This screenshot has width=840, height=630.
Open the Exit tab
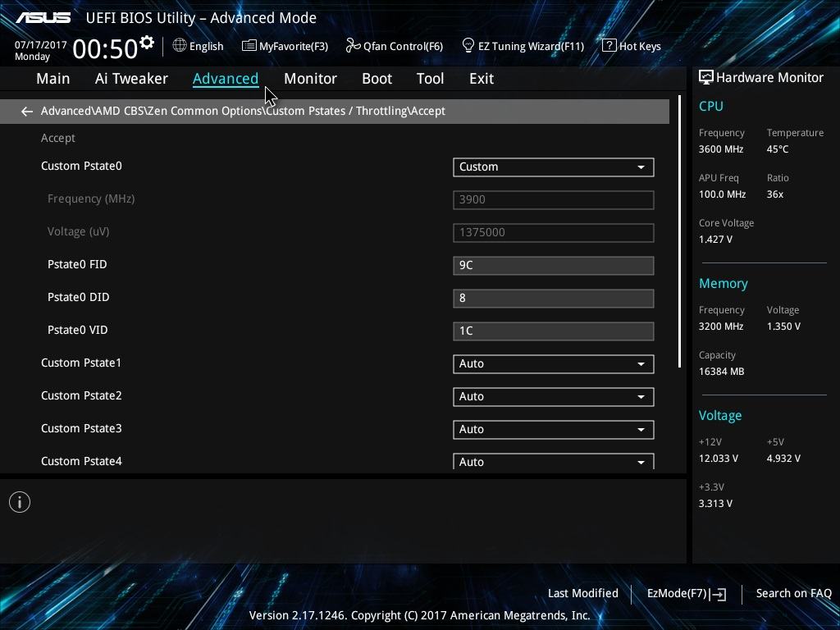[482, 79]
